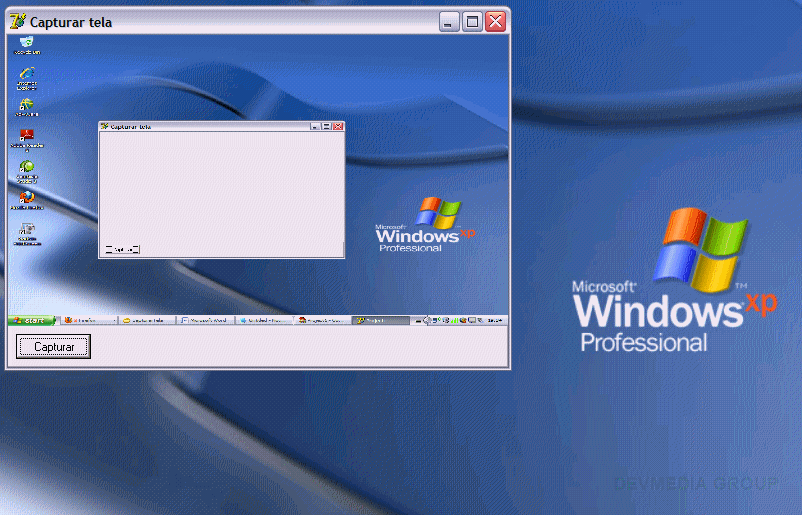Open Internet Explorer icon in captured desktop
Image resolution: width=802 pixels, height=515 pixels.
tap(27, 74)
